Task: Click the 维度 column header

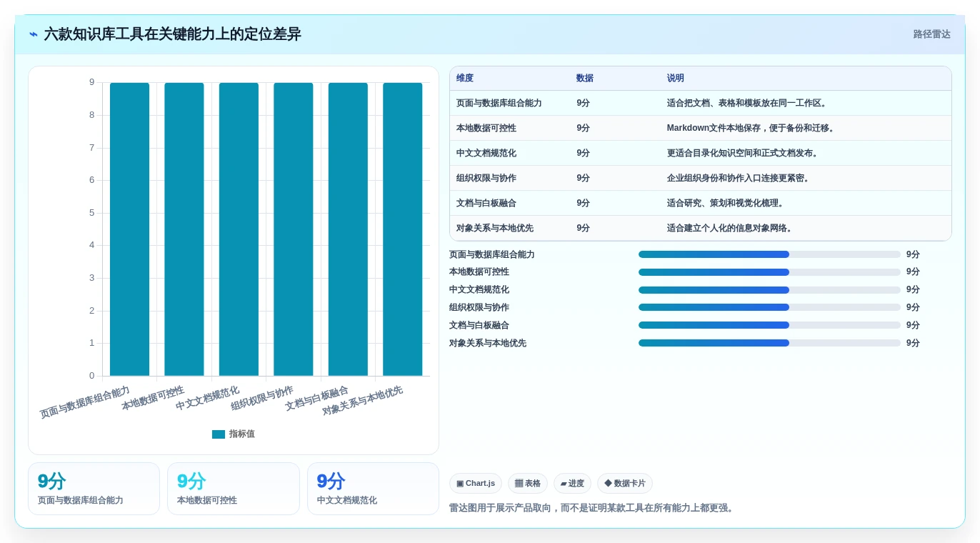Action: click(465, 79)
